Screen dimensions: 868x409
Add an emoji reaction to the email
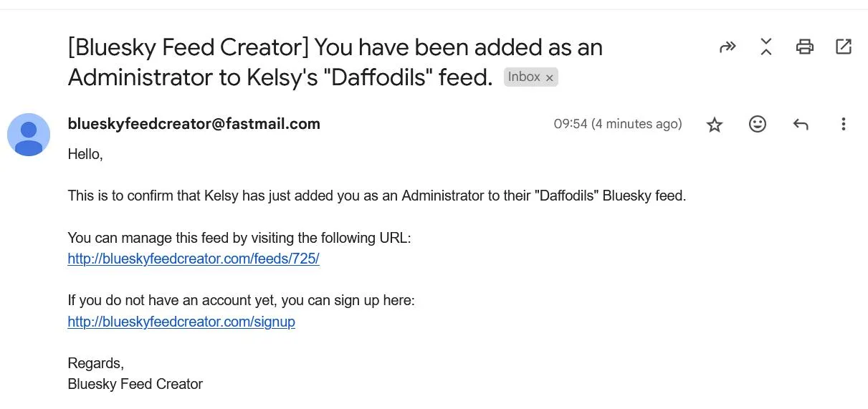point(758,125)
